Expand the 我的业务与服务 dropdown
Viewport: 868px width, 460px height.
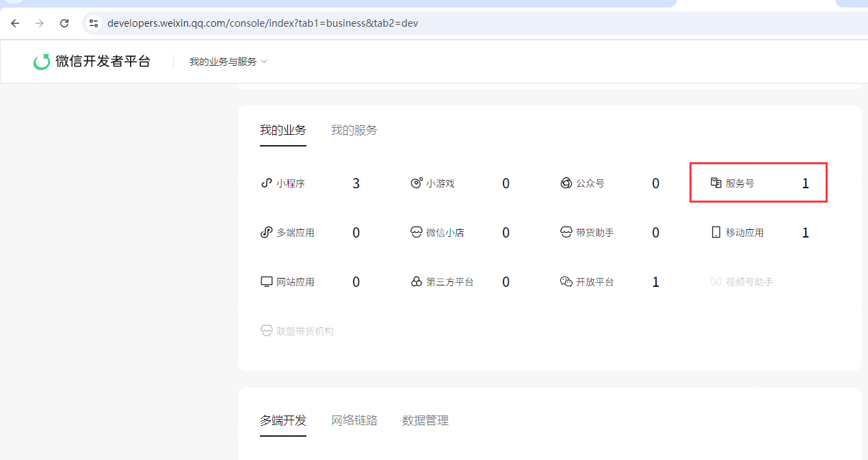point(228,62)
